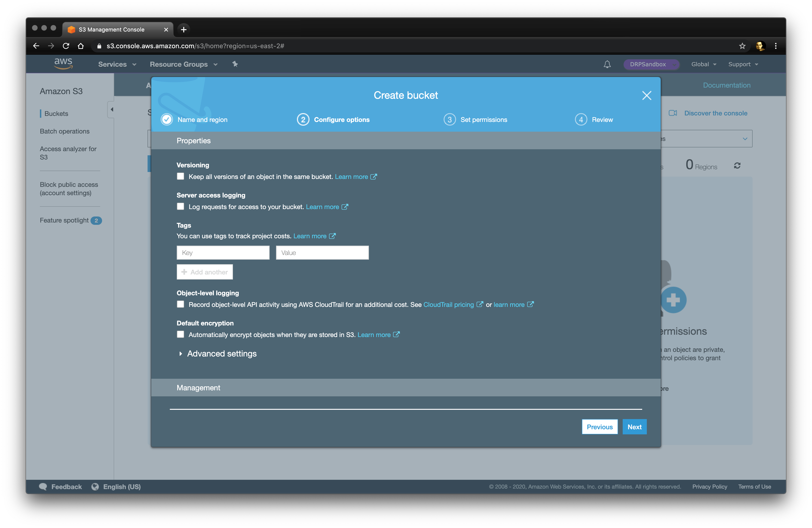This screenshot has height=528, width=812.
Task: Reload the page in browser toolbar
Action: [66, 46]
